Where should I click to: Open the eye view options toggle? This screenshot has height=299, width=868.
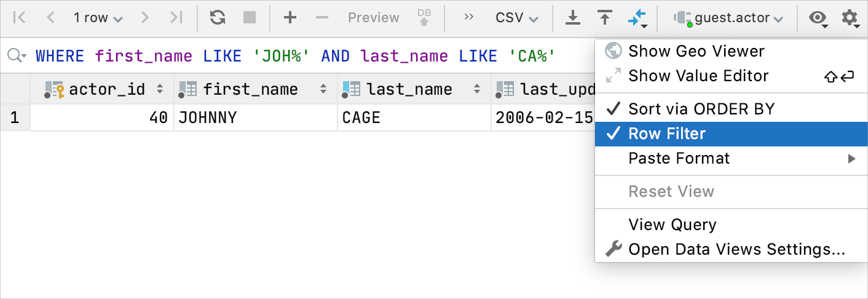tap(818, 18)
